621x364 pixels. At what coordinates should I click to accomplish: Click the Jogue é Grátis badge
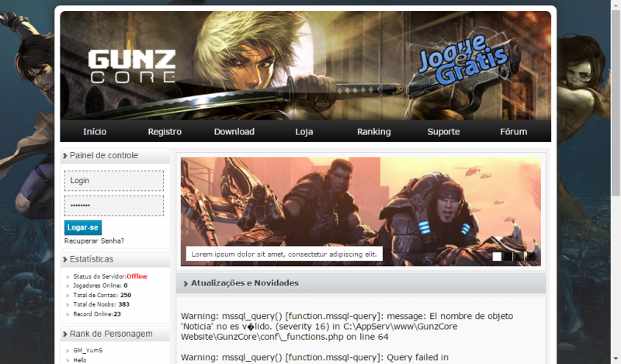coord(463,60)
